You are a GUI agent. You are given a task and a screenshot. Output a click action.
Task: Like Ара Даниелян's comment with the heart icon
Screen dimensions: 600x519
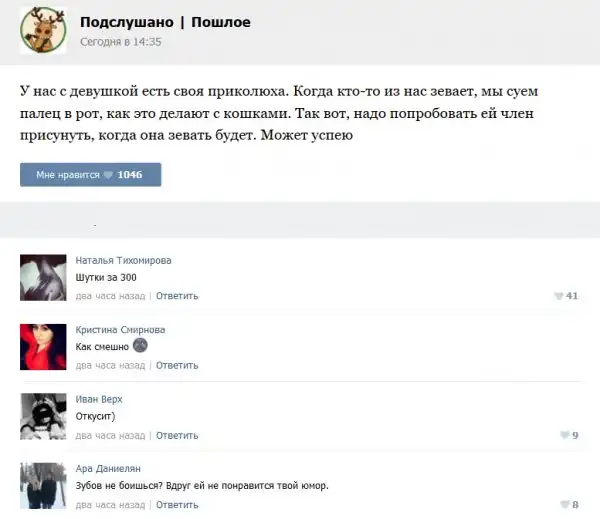[565, 504]
